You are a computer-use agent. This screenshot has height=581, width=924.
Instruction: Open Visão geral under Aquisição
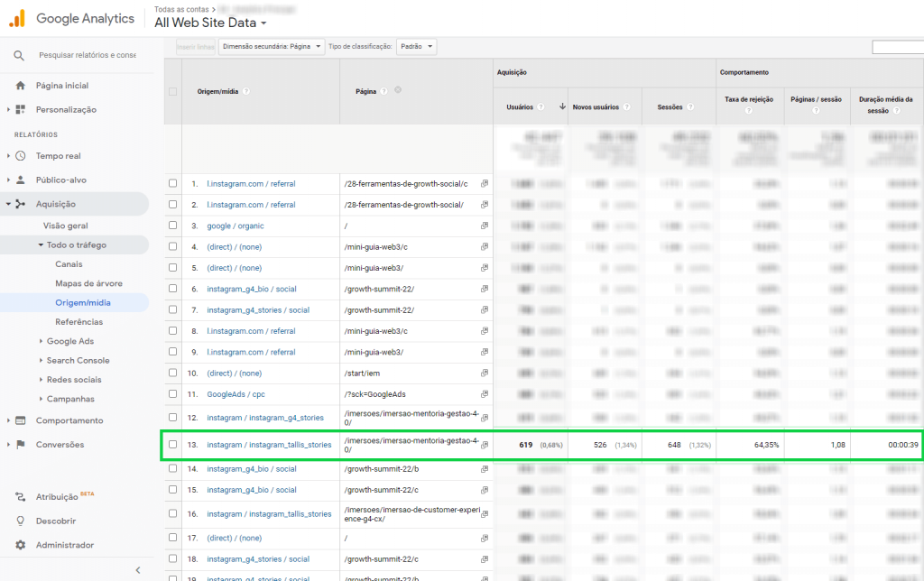[x=65, y=226]
